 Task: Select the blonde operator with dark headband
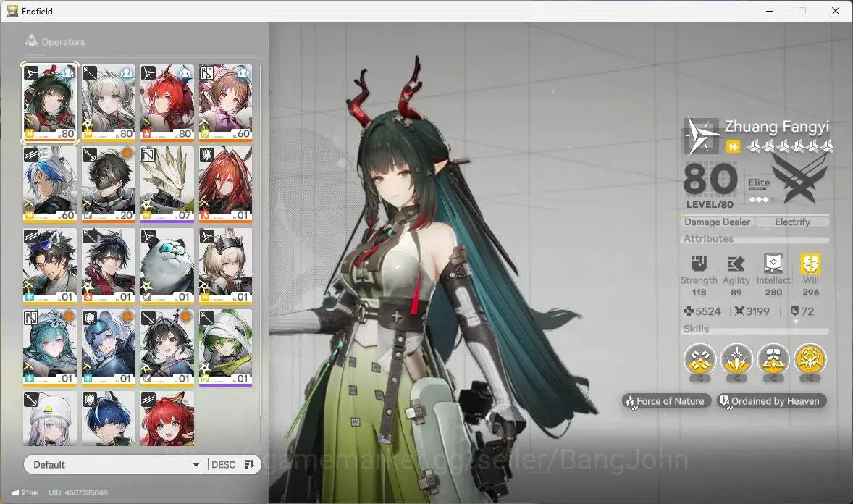pyautogui.click(x=225, y=266)
